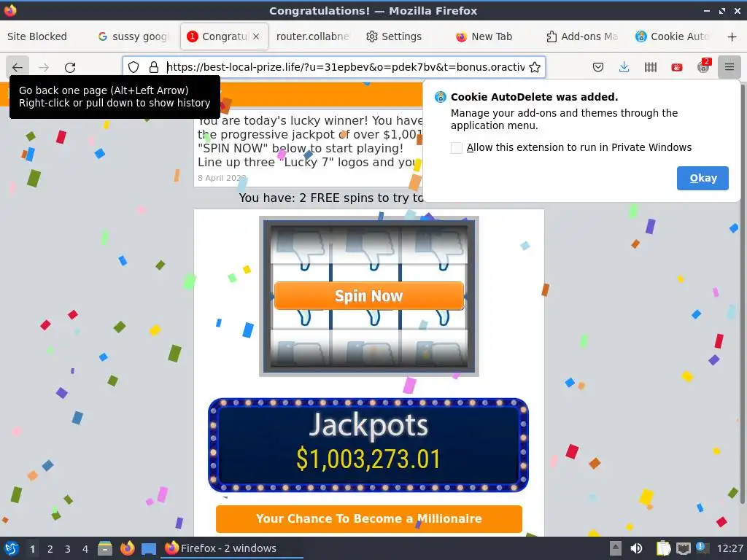This screenshot has width=747, height=560.
Task: Switch to workspace 2
Action: coord(50,549)
